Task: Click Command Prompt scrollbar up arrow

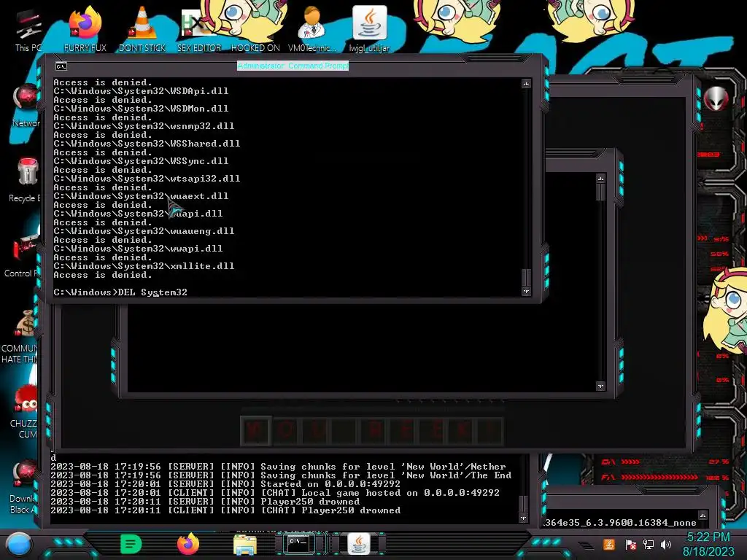Action: pos(526,84)
